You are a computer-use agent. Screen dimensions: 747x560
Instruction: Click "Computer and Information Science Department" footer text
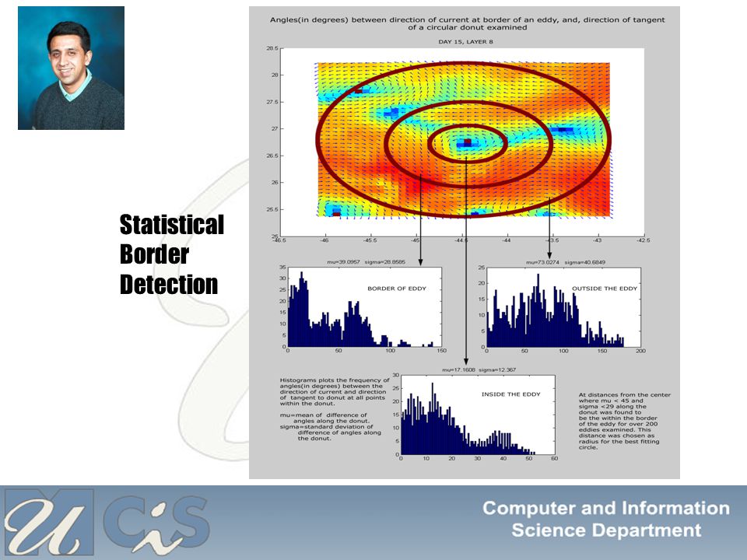click(606, 519)
